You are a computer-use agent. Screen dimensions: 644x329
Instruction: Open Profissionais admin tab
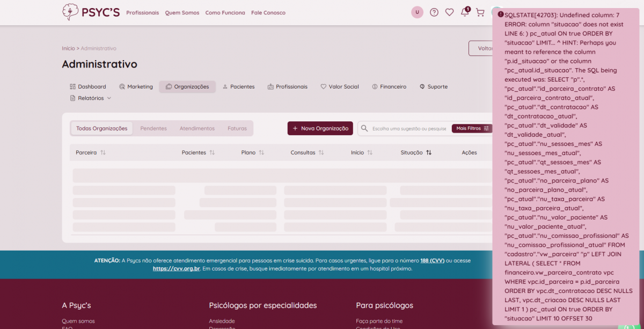tap(288, 86)
